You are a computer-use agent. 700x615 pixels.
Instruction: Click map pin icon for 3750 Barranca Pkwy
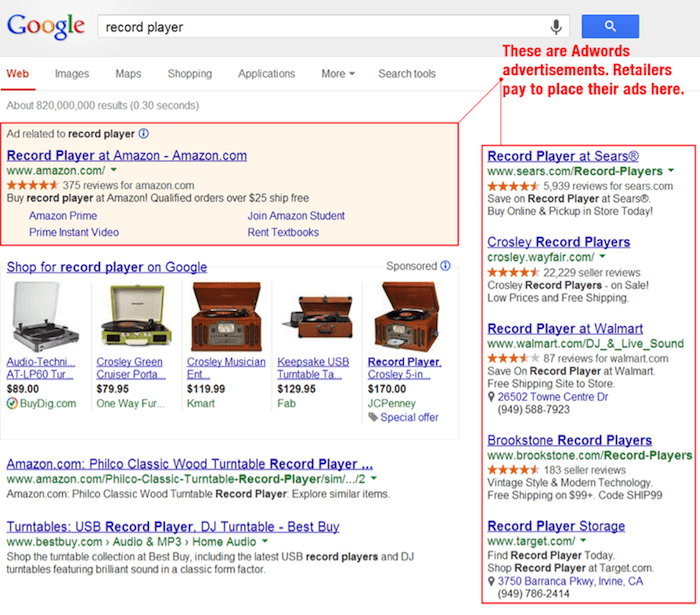click(x=491, y=581)
